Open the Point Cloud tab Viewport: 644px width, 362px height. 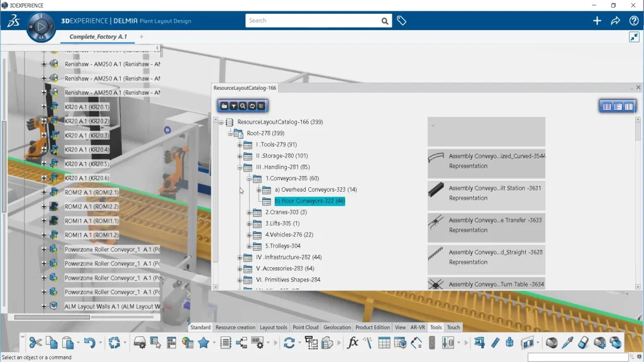306,327
